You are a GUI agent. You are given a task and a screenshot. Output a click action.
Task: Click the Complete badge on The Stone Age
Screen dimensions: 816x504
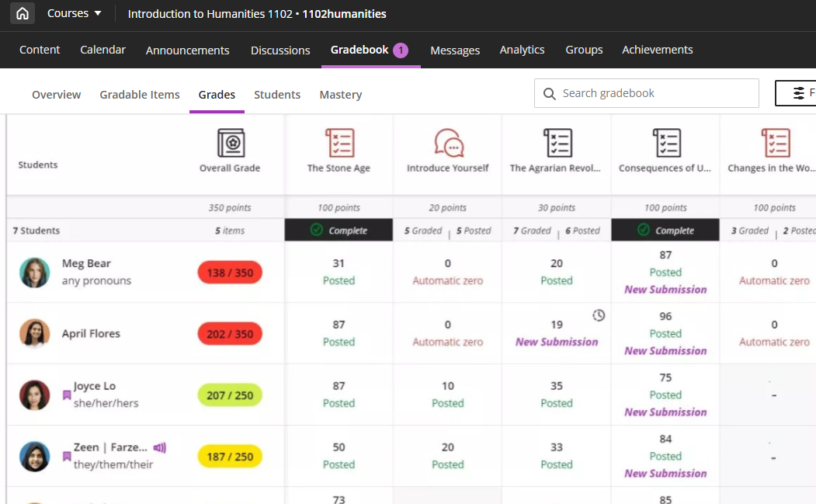click(339, 231)
